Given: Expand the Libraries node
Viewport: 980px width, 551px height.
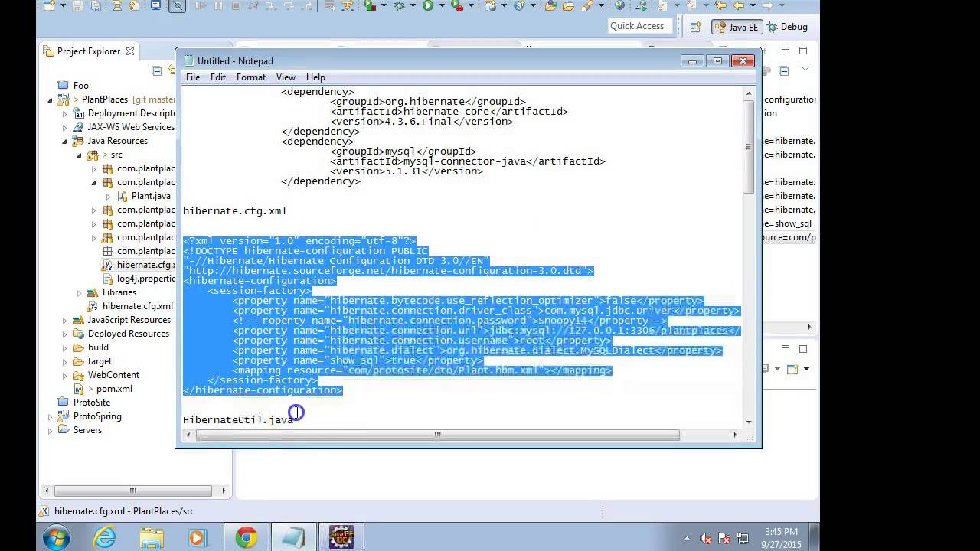Looking at the screenshot, I should pos(79,292).
